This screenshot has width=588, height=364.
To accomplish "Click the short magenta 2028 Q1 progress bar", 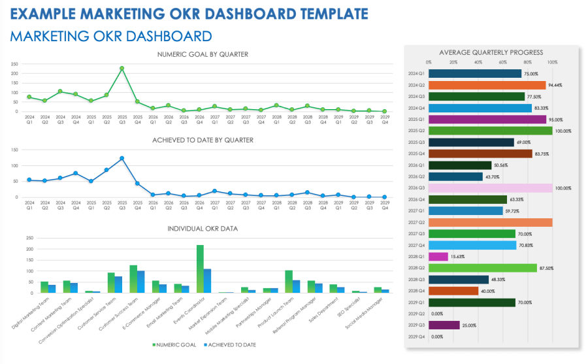I will tap(438, 257).
